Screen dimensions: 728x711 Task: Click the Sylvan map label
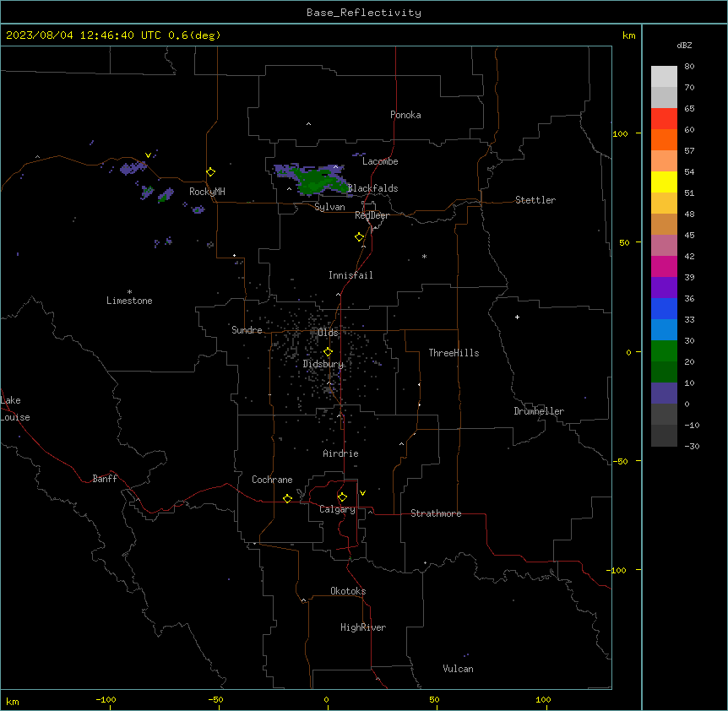coord(329,207)
